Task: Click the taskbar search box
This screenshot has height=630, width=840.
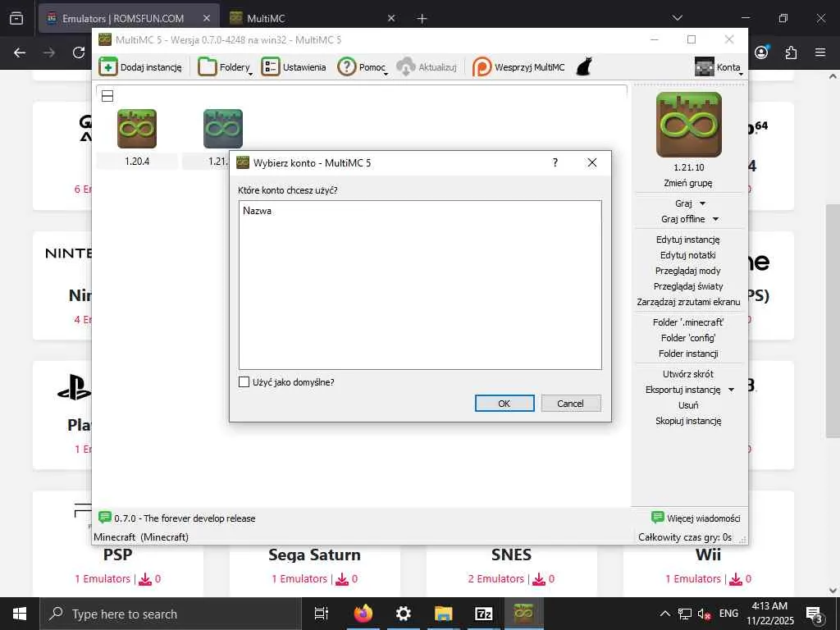Action: (171, 614)
